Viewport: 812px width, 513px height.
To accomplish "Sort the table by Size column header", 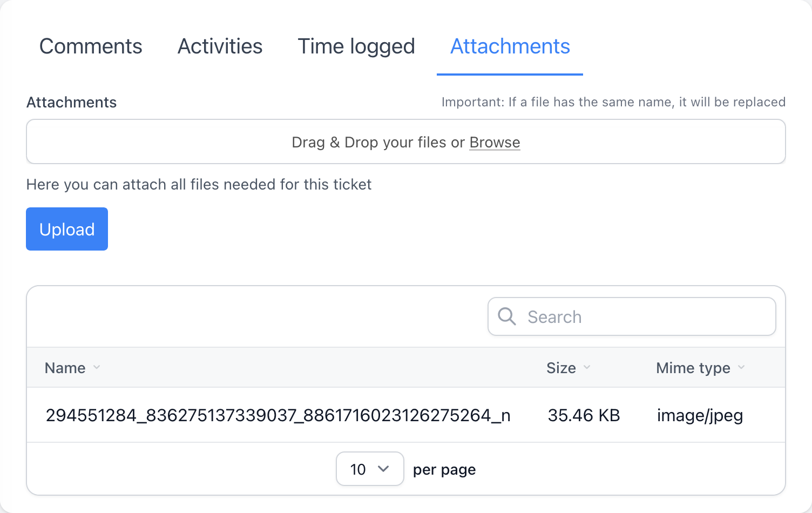I will click(561, 368).
